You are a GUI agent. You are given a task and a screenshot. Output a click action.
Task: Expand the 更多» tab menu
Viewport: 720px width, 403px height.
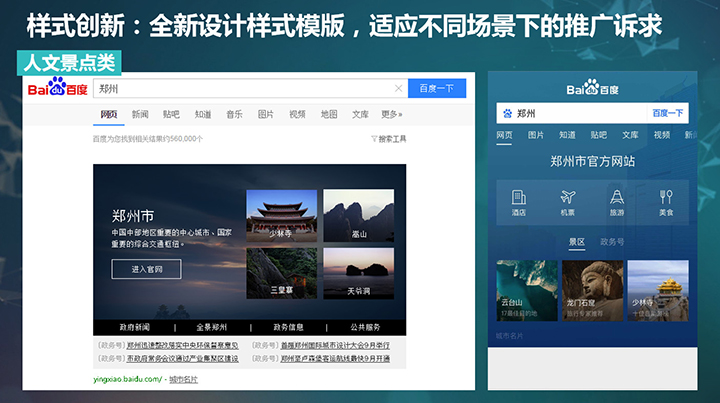(391, 114)
